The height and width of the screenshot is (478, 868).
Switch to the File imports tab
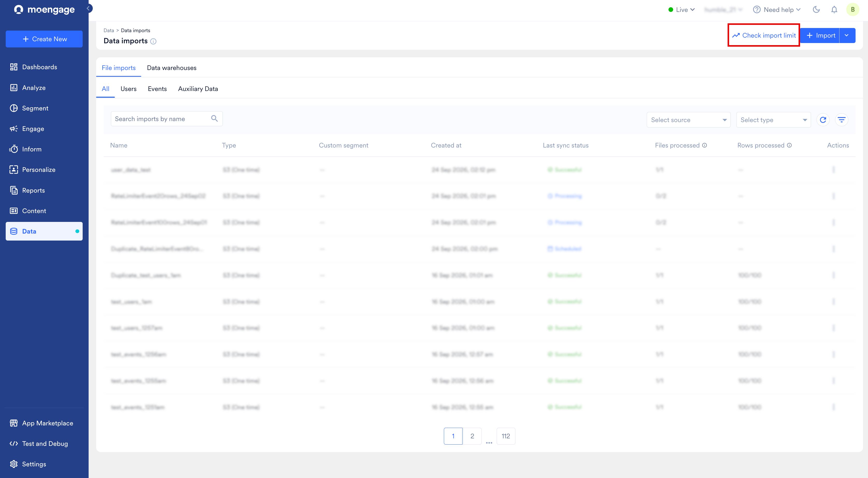coord(119,68)
